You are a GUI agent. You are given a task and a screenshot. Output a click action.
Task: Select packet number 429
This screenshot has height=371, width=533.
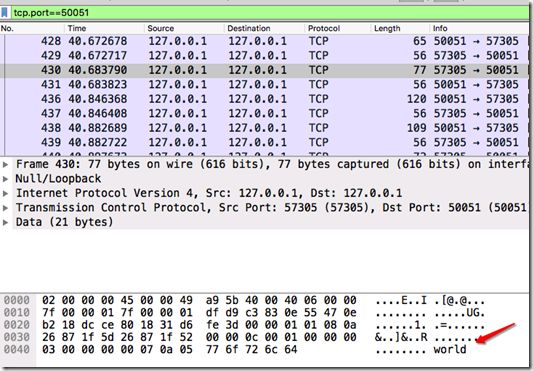[x=264, y=55]
